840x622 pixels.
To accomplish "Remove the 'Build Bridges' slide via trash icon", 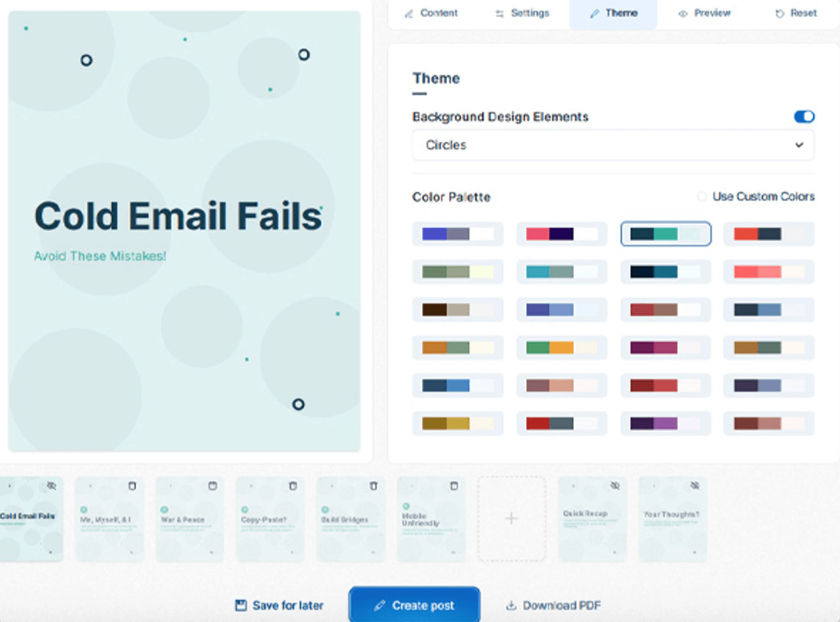I will pyautogui.click(x=373, y=486).
